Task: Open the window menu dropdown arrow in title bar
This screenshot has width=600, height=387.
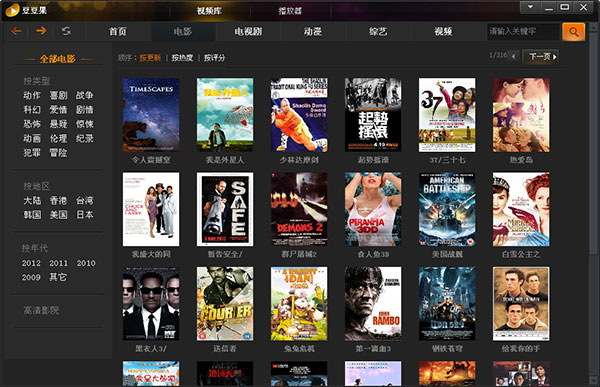Action: 530,7
